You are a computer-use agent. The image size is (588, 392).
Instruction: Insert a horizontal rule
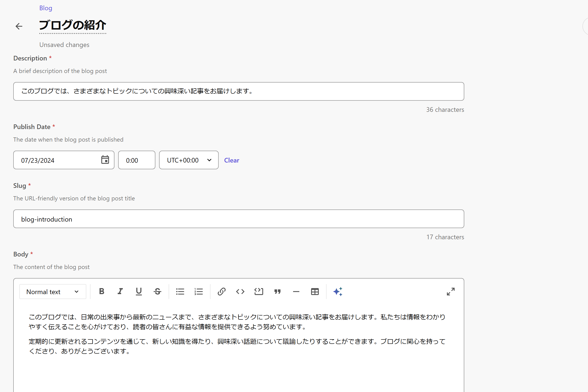pyautogui.click(x=296, y=292)
